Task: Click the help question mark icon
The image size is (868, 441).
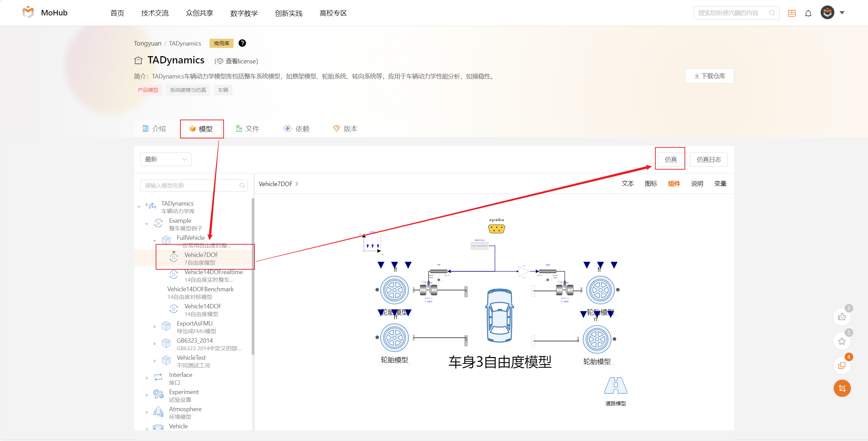Action: [242, 43]
